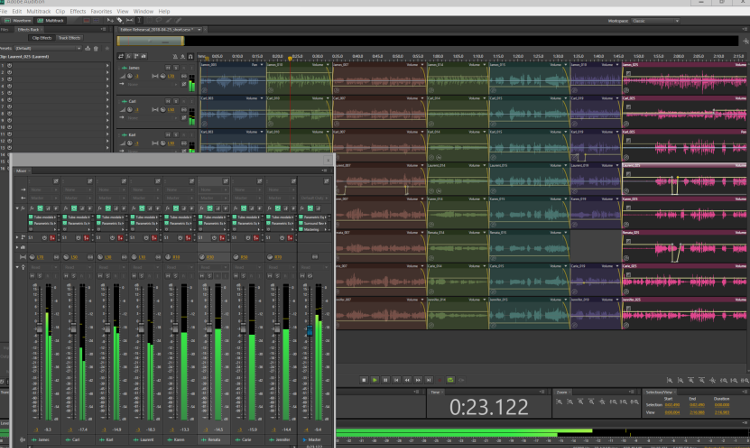Click Selection Start time value
The image size is (750, 448).
click(x=672, y=405)
